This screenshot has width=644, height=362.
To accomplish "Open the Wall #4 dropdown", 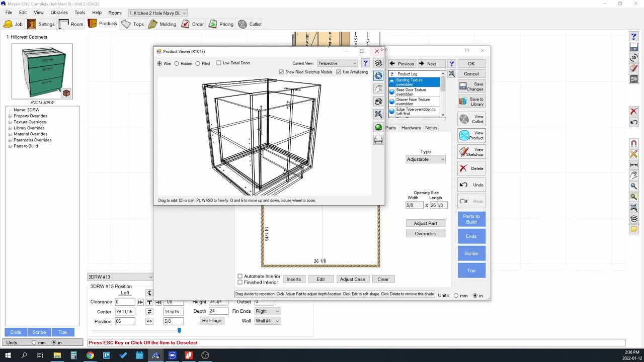I will point(267,321).
